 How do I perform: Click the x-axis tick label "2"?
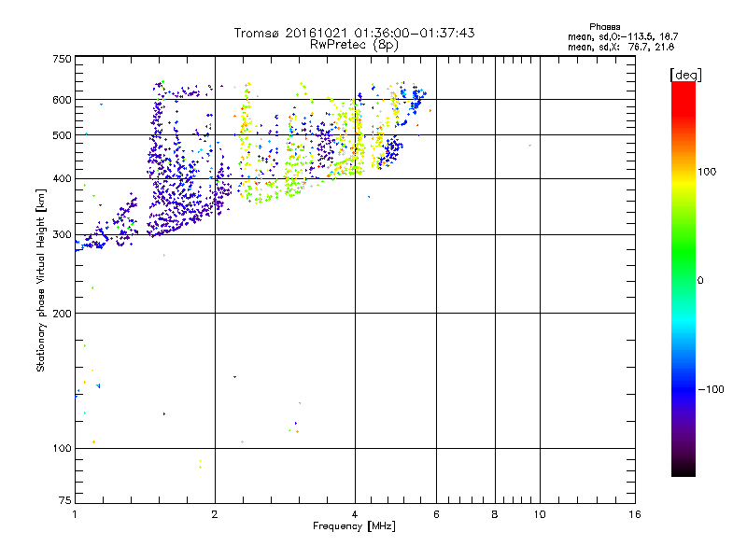215,514
